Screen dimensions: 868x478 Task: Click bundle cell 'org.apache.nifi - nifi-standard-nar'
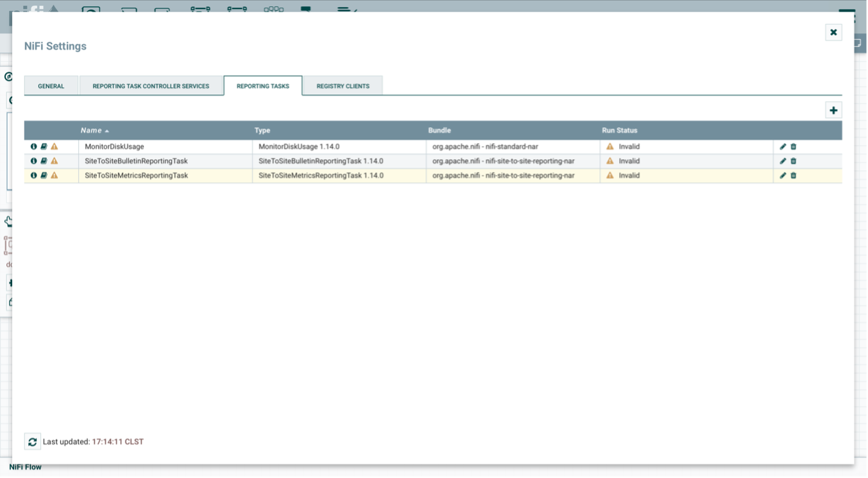513,146
